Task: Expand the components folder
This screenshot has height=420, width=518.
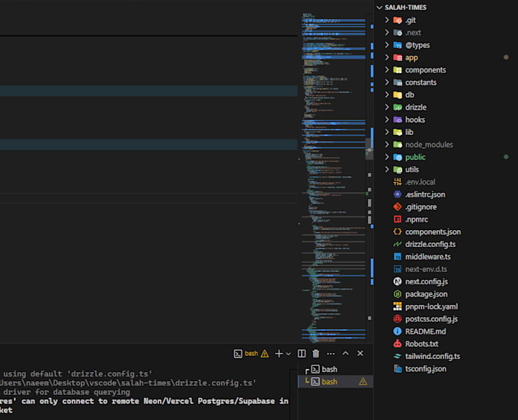Action: (x=388, y=70)
